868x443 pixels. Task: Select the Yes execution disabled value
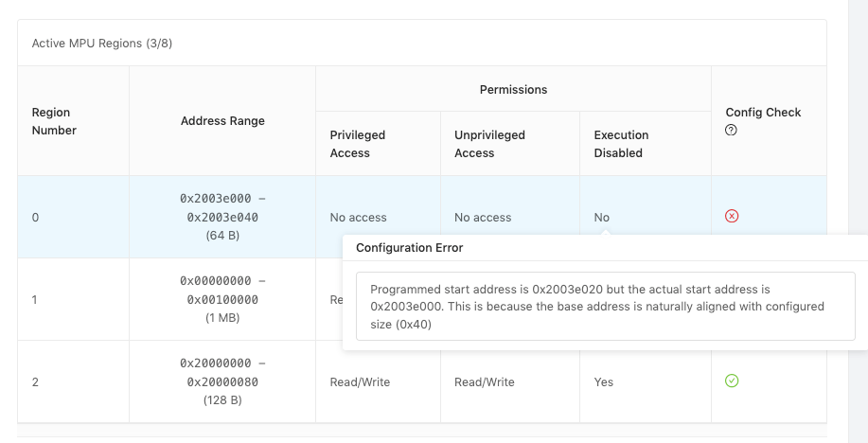point(603,382)
